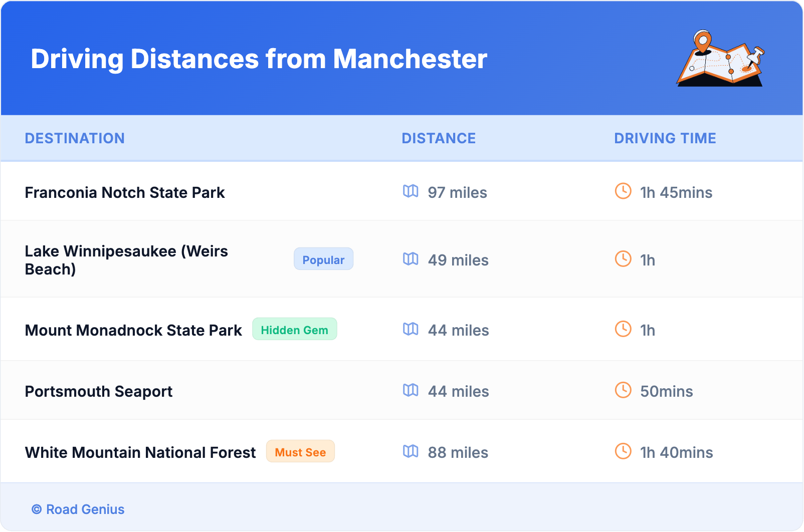The image size is (804, 532).
Task: Click the Hidden Gem badge
Action: coord(294,330)
